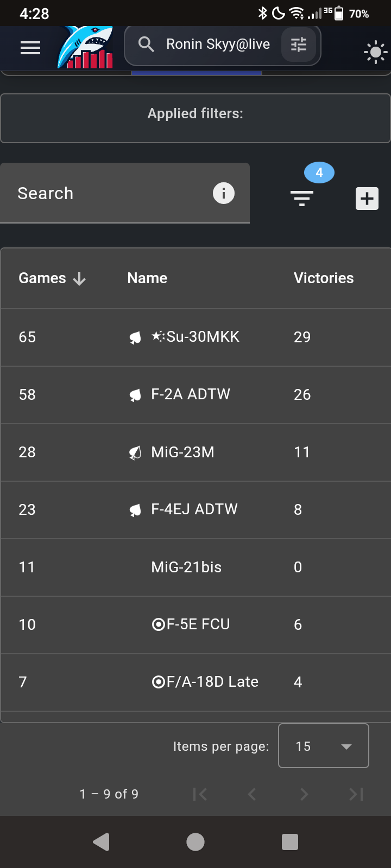Toggle the Games descending sort arrow
The height and width of the screenshot is (868, 391).
coord(79,279)
